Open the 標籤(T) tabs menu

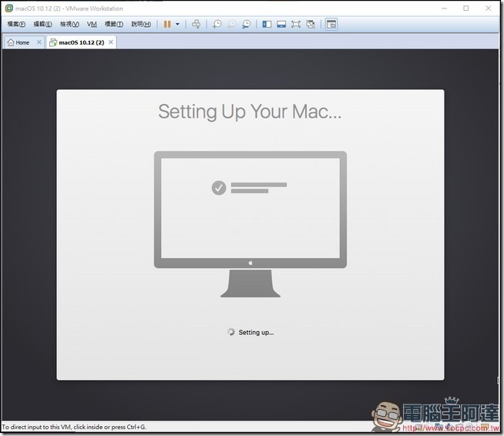[x=114, y=24]
